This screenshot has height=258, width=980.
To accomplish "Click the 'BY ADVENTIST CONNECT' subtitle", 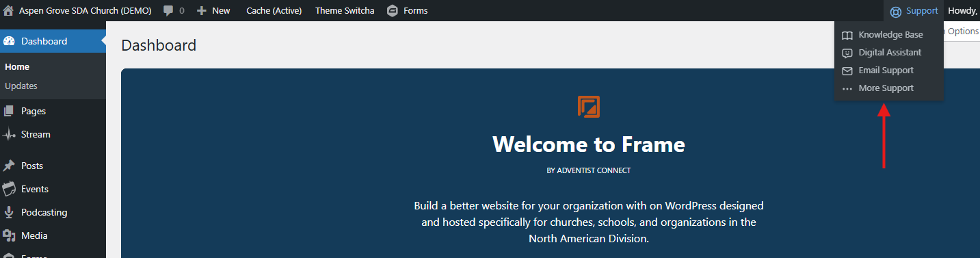I will point(589,170).
